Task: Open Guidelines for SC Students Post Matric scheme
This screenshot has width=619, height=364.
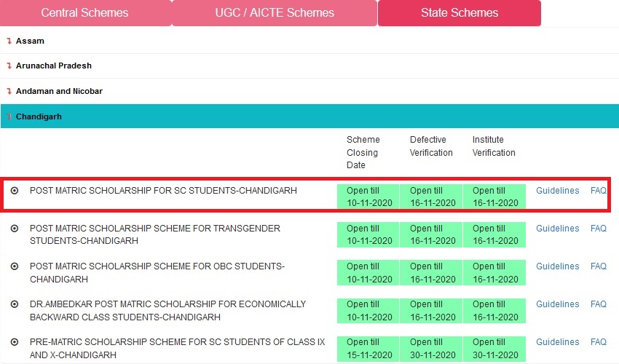Action: point(557,191)
